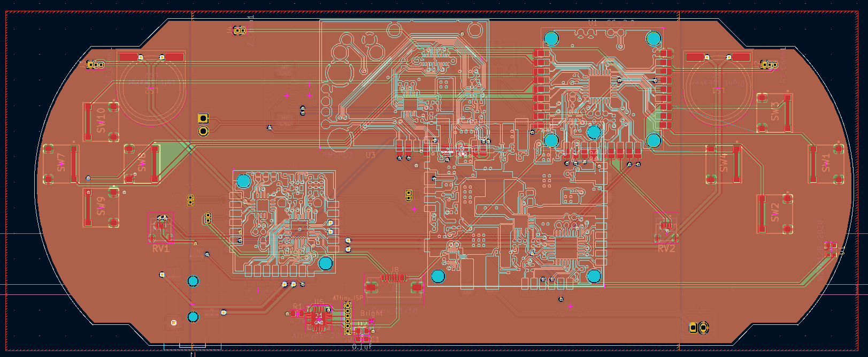Click the 0.1uF capacitor value label
The width and height of the screenshot is (868, 357).
(x=362, y=347)
